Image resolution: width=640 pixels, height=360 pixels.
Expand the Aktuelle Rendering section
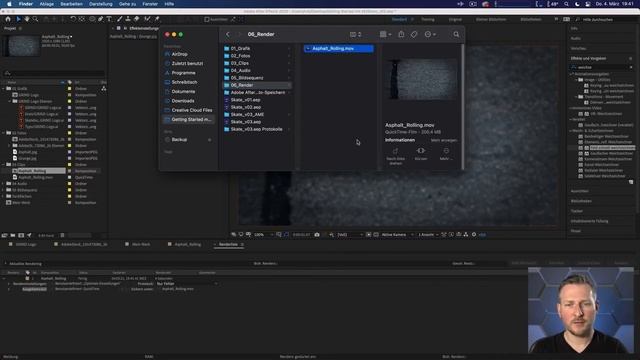6,264
